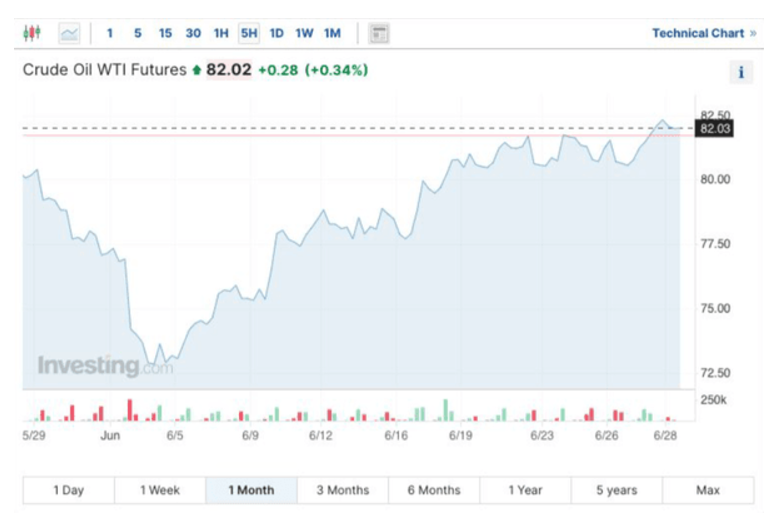This screenshot has width=766, height=513.
Task: Set interval to 1 minute
Action: [110, 33]
